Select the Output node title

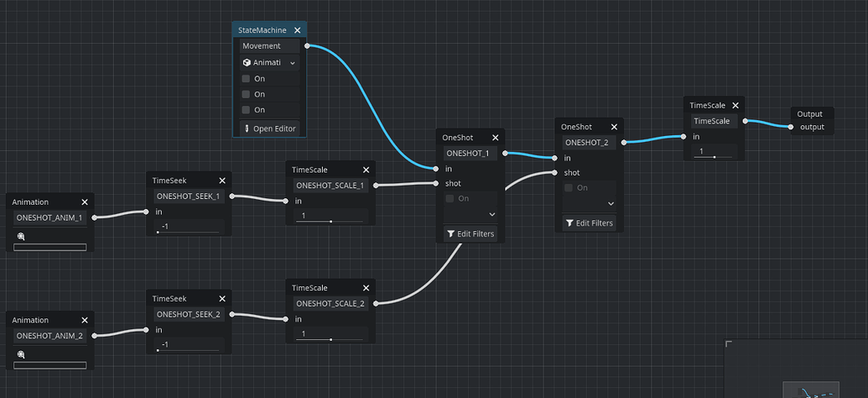[810, 114]
